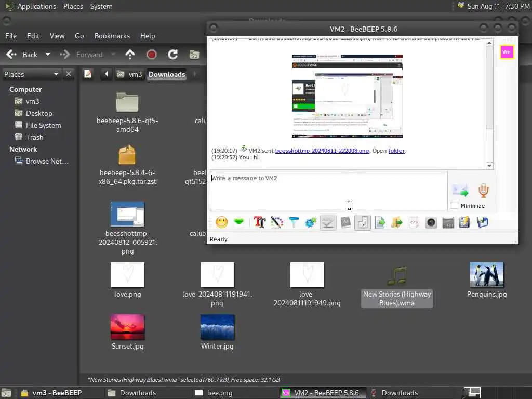Click the blue floppy save chat icon
Screen dimensions: 532x399
coord(482,222)
